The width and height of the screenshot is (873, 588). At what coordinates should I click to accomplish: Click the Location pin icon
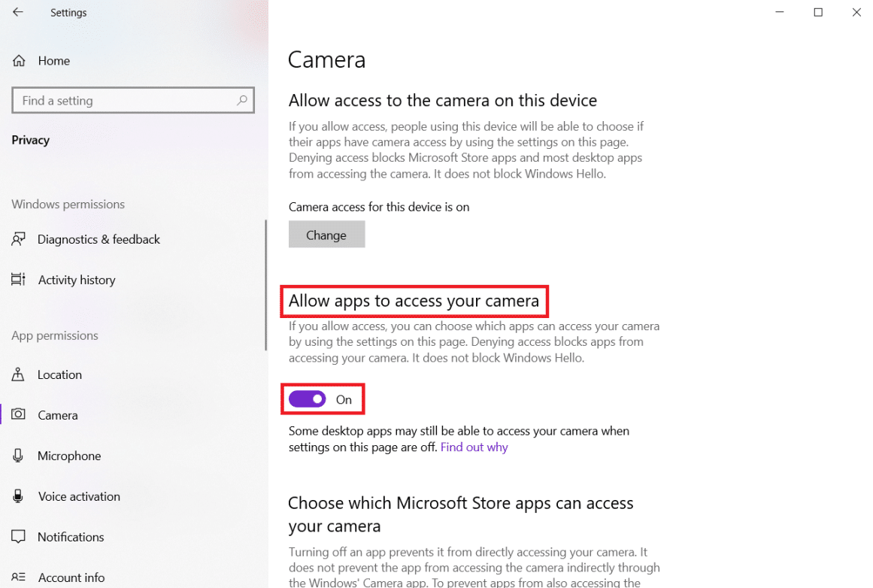click(18, 374)
